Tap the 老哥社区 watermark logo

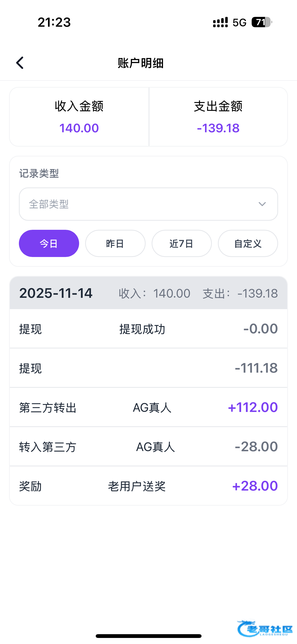click(x=265, y=629)
